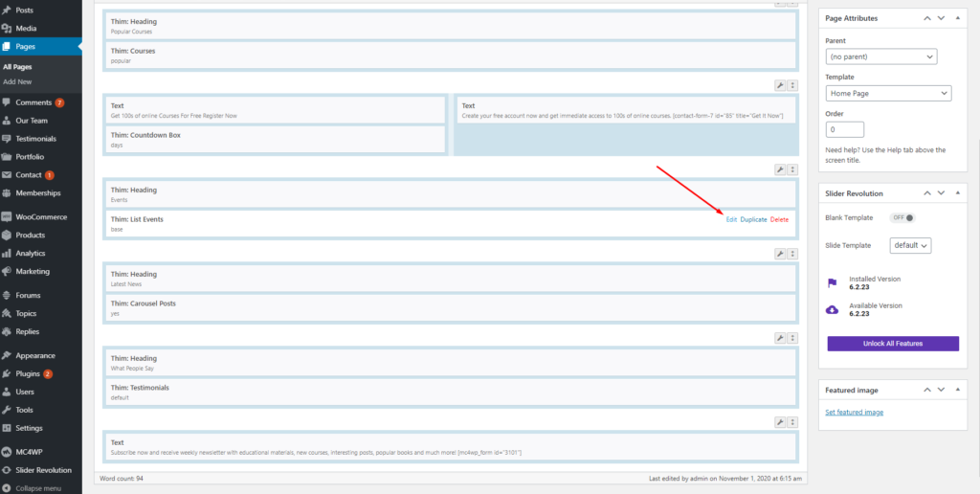Click Edit on Thim: List Events widget
The height and width of the screenshot is (494, 980).
pyautogui.click(x=731, y=219)
